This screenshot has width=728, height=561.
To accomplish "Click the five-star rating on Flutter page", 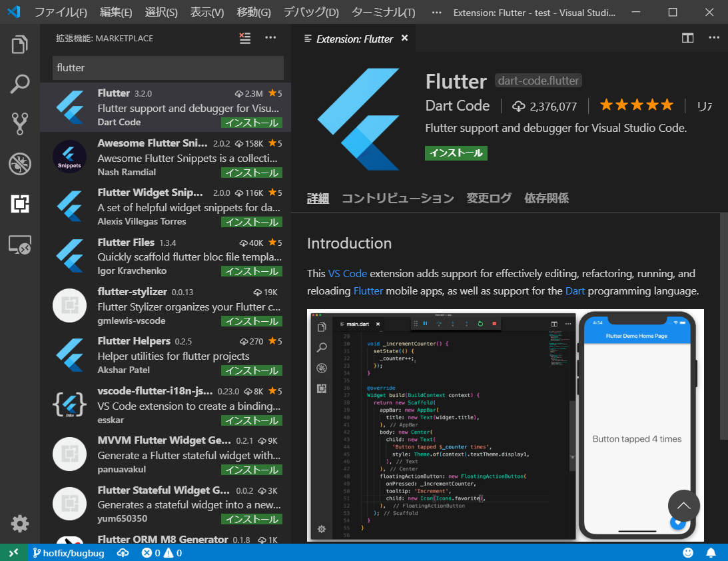I will [636, 105].
